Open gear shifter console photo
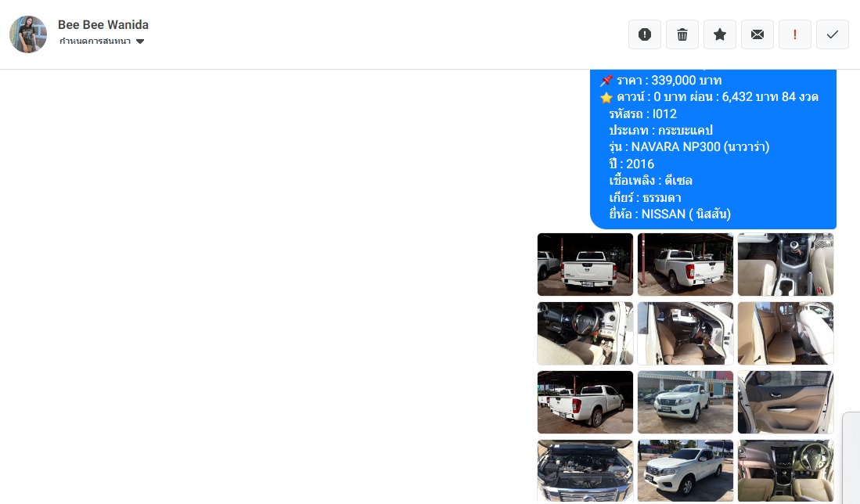The image size is (860, 504). [x=786, y=265]
